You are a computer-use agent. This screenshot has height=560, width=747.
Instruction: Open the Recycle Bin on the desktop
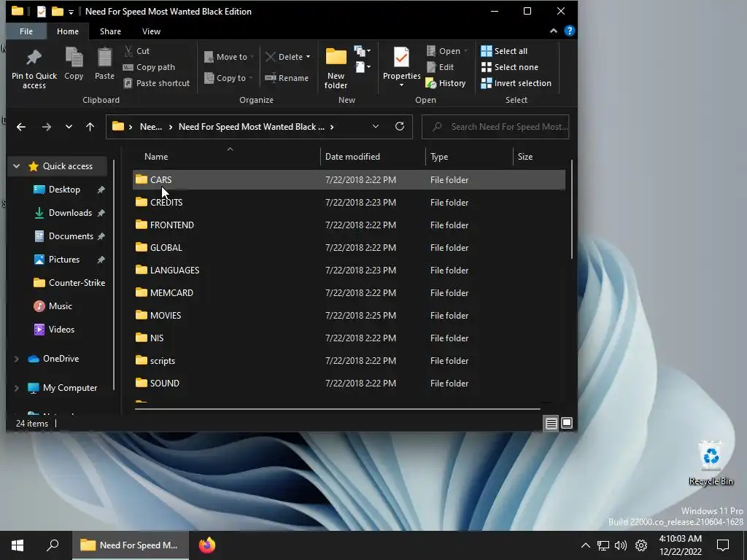[x=711, y=463]
